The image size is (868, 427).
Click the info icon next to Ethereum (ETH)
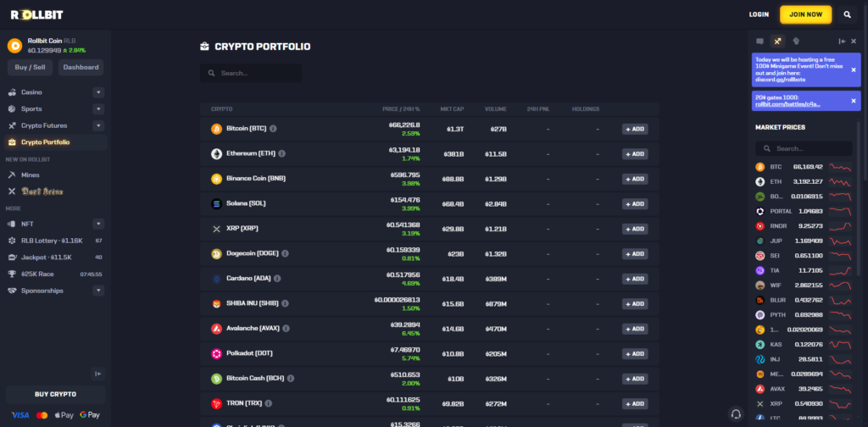[x=281, y=153]
